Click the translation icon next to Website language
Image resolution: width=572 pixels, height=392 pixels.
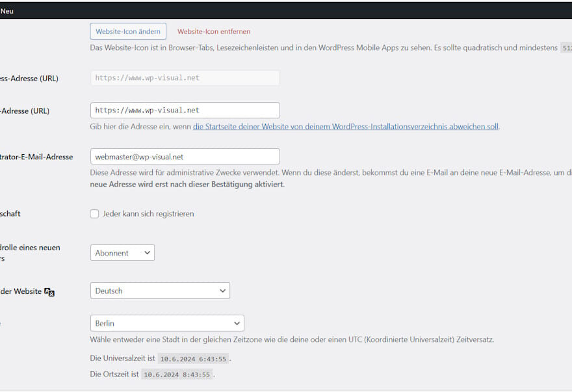point(49,292)
